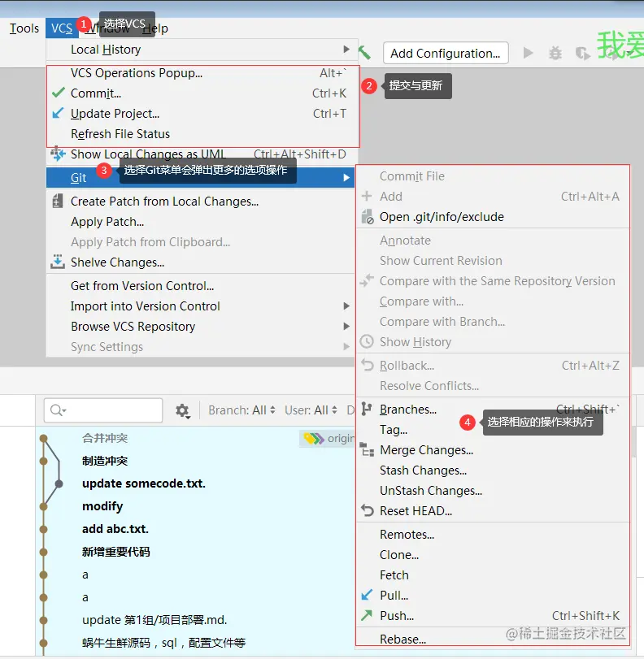644x659 pixels.
Task: Select Stash Changes... option
Action: pos(493,470)
